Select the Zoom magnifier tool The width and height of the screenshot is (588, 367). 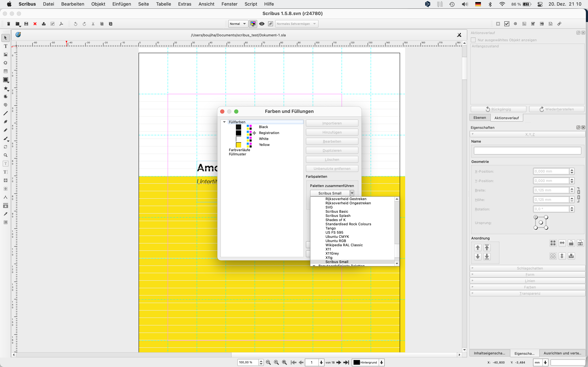[6, 155]
